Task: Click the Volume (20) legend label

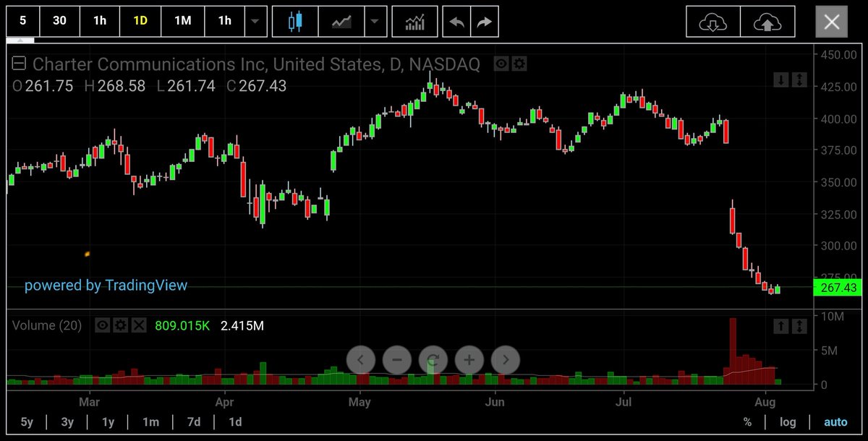Action: tap(47, 325)
